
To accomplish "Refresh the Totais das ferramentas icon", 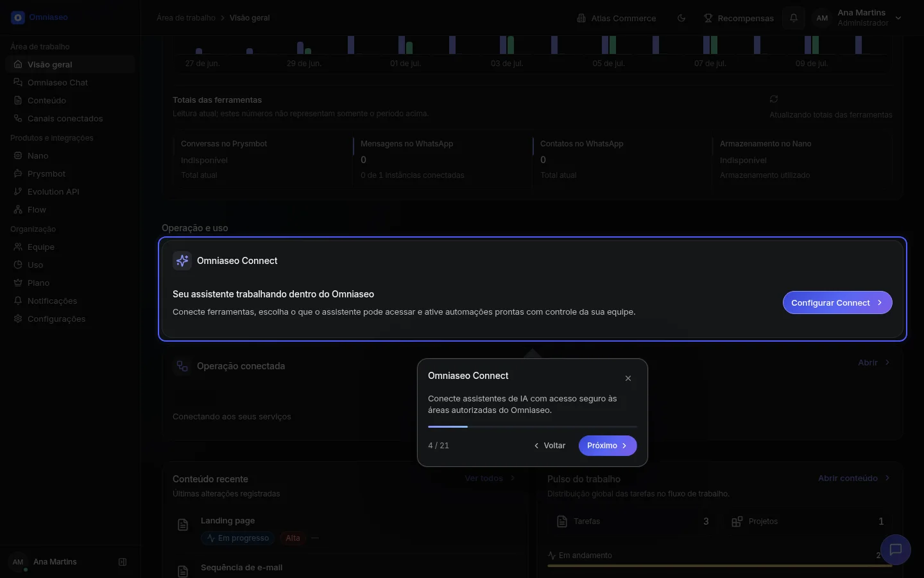I will (x=774, y=99).
